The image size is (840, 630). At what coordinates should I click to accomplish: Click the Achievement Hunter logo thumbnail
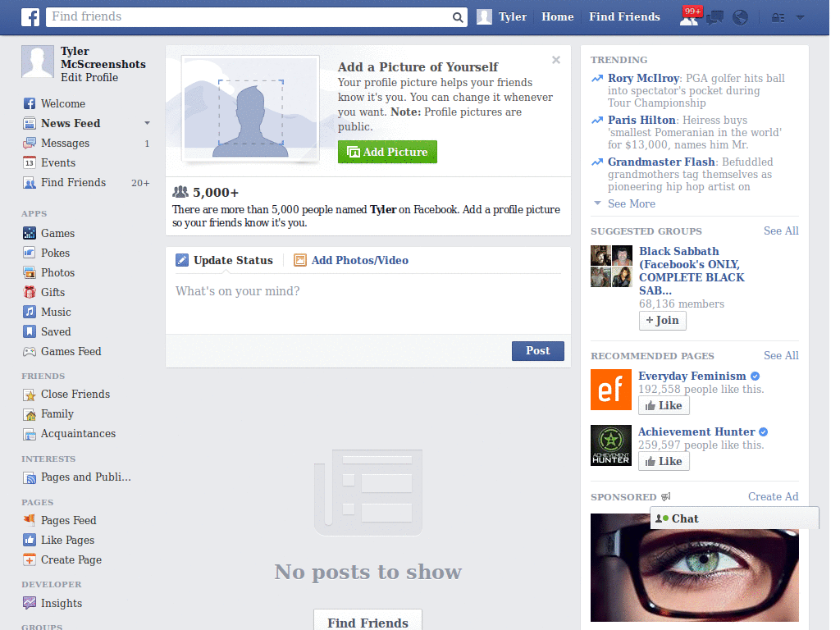tap(610, 445)
